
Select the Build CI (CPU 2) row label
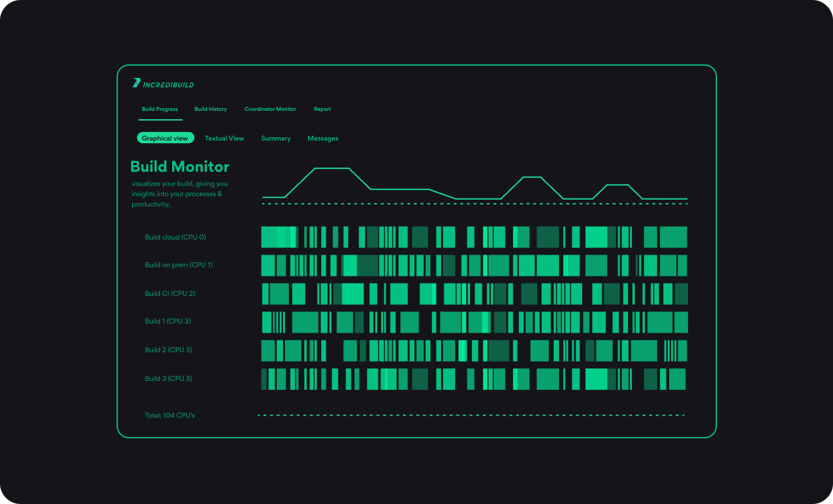click(x=170, y=294)
